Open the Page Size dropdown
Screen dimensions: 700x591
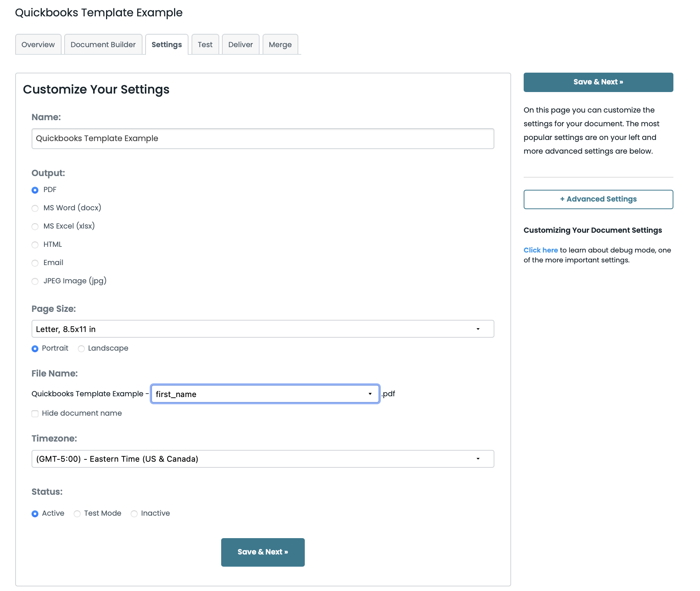263,329
